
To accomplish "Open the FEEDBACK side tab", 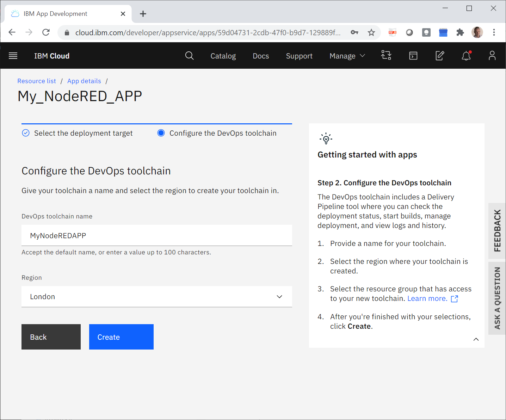I will pos(497,231).
